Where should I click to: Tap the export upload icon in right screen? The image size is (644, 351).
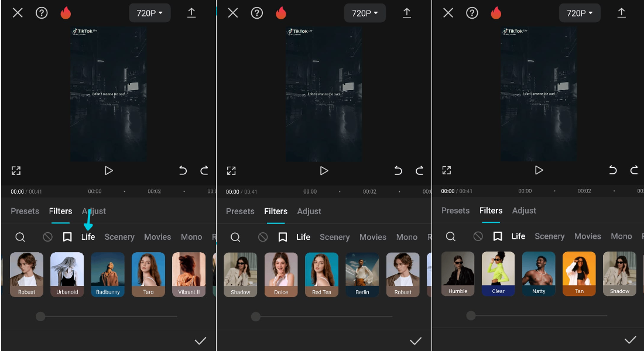click(621, 13)
